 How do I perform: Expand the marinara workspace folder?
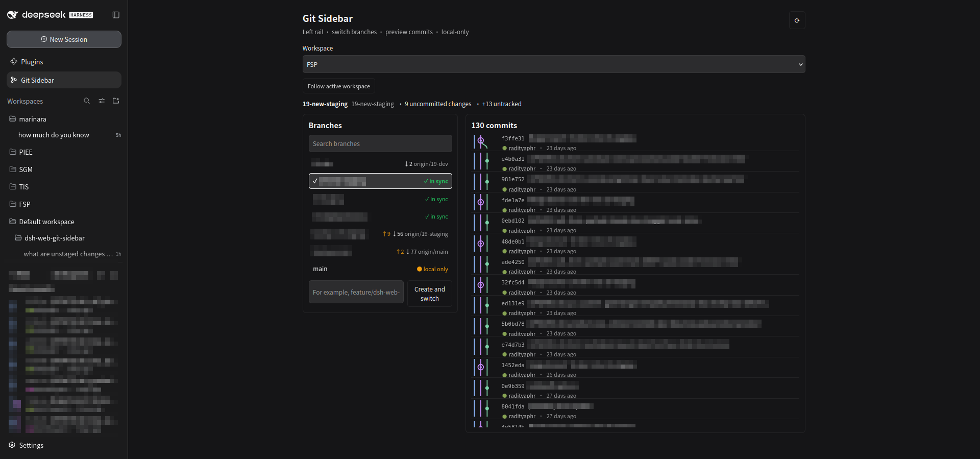64,119
